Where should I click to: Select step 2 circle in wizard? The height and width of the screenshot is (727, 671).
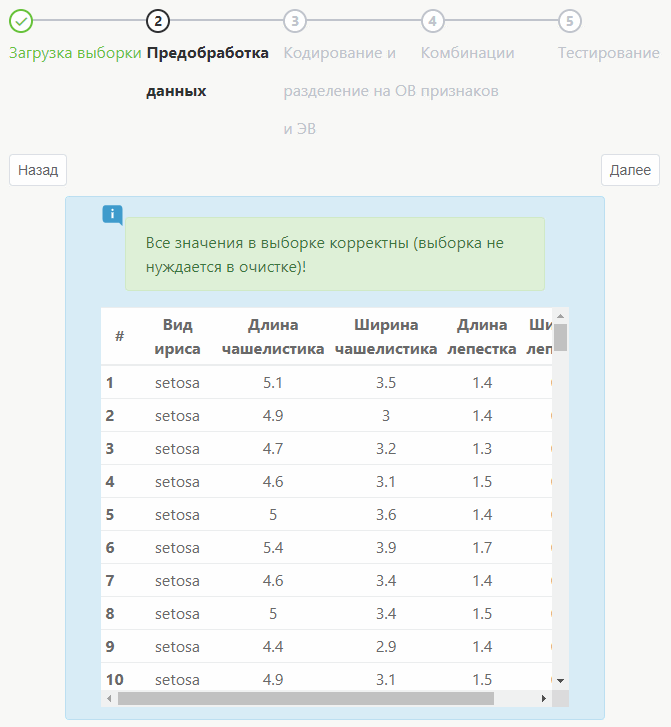[x=158, y=21]
